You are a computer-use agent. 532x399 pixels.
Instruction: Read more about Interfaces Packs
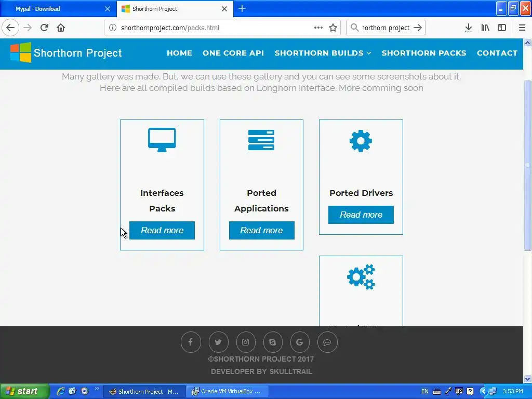[x=162, y=230]
